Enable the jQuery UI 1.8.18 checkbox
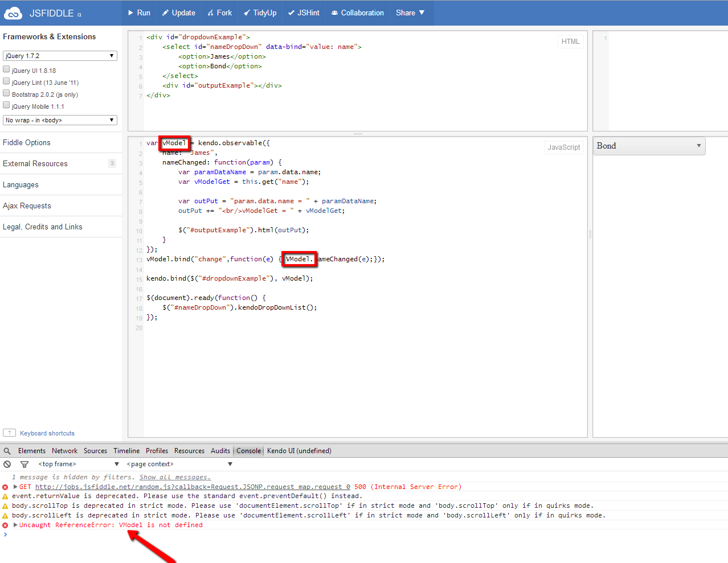Image resolution: width=728 pixels, height=563 pixels. [x=6, y=69]
